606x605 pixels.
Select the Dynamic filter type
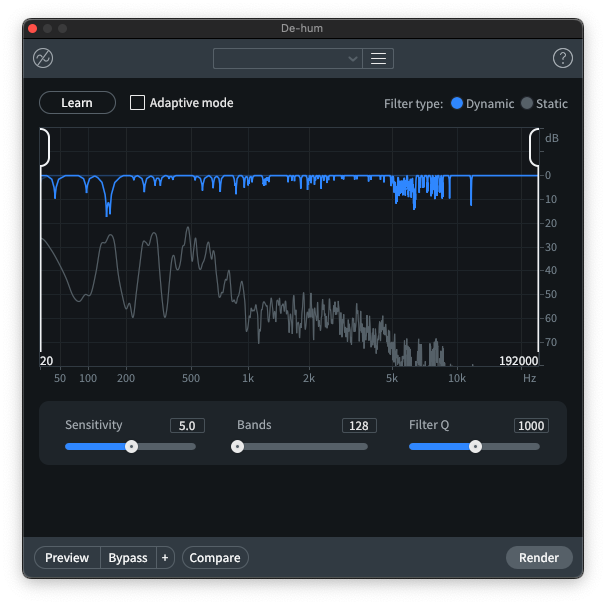(x=457, y=103)
